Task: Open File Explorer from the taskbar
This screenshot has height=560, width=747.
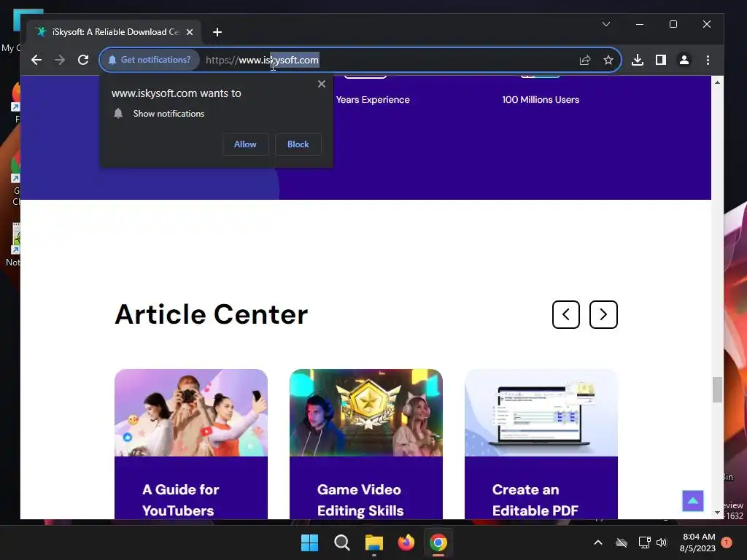Action: [374, 542]
